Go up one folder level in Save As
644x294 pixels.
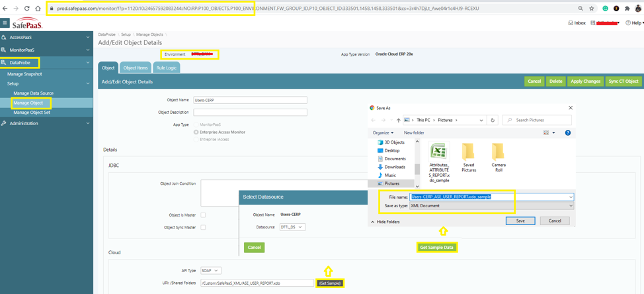(398, 120)
